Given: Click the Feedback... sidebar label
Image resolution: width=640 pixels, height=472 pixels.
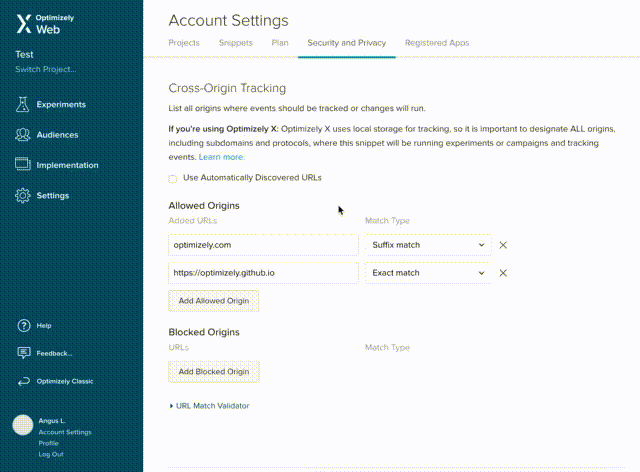Looking at the screenshot, I should pyautogui.click(x=54, y=353).
